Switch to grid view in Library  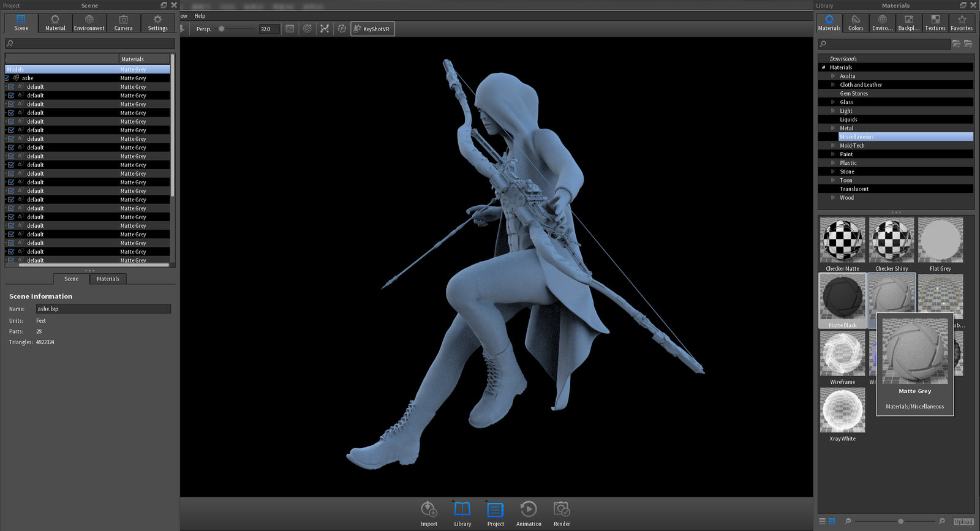click(x=832, y=521)
